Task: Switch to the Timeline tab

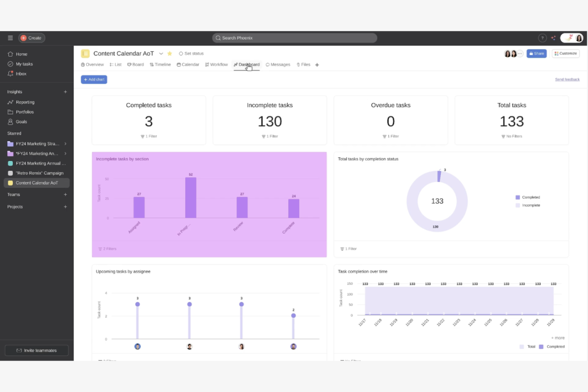Action: (x=160, y=65)
